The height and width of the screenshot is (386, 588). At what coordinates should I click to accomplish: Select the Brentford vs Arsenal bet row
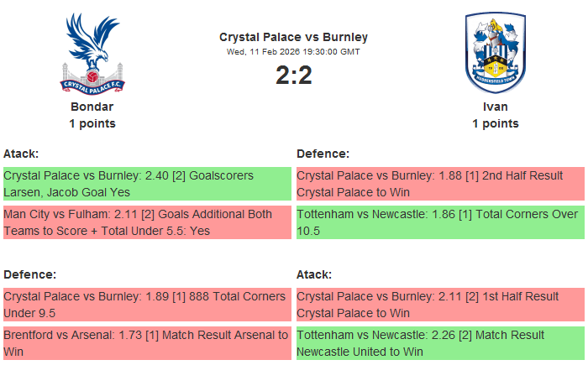[x=147, y=343]
